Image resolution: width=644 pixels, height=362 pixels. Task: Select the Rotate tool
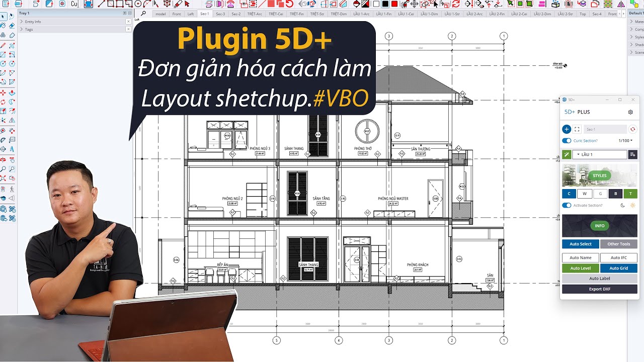3,102
